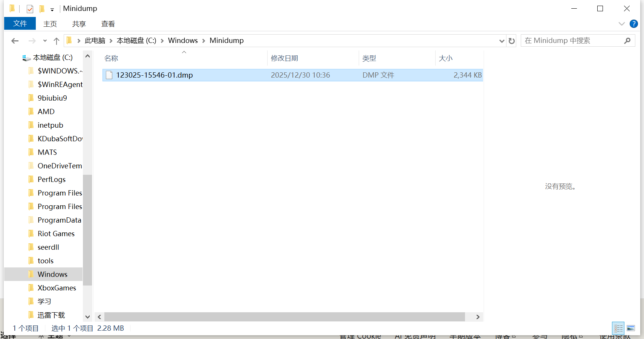
Task: Click the horizontal scrollbar right arrow
Action: pos(478,317)
